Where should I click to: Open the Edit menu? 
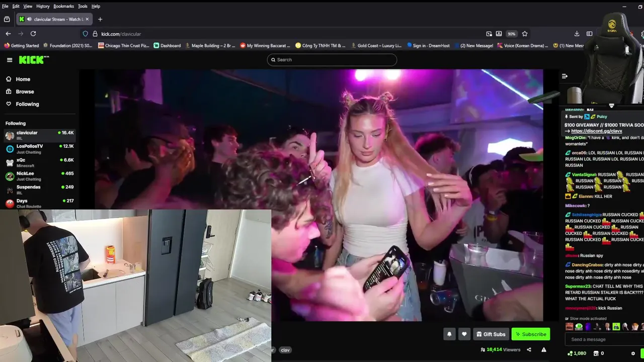tap(16, 6)
